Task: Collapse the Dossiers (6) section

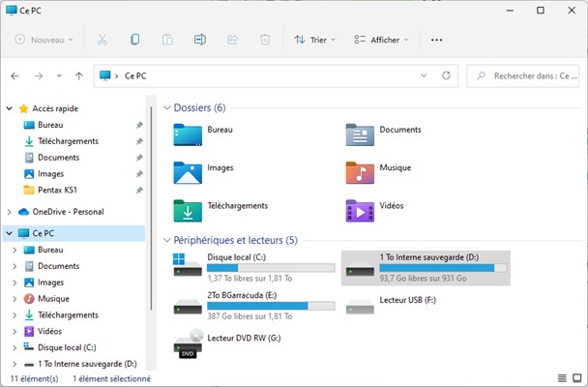Action: point(166,107)
